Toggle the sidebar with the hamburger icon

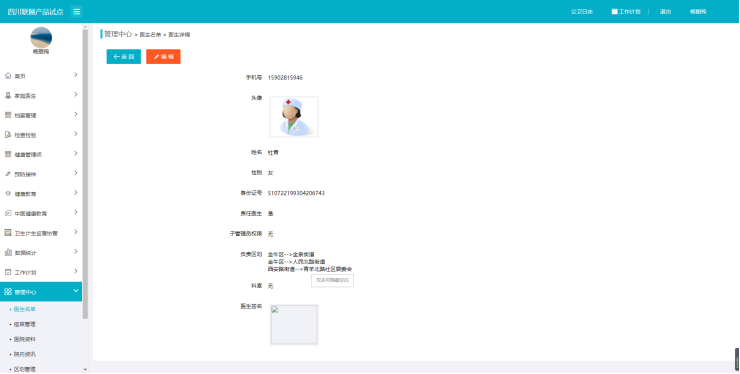coord(76,11)
